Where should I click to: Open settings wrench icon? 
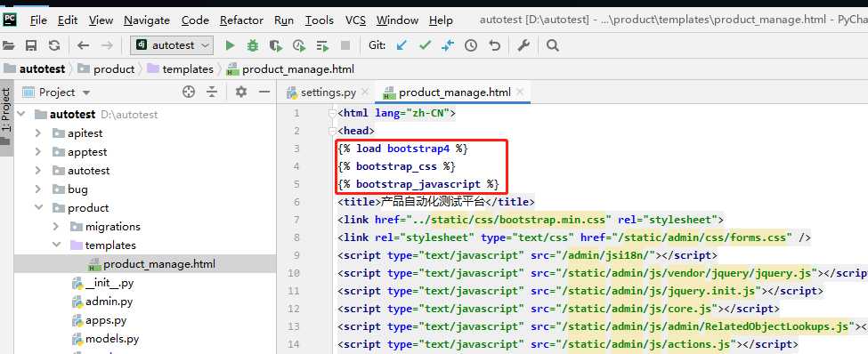523,45
